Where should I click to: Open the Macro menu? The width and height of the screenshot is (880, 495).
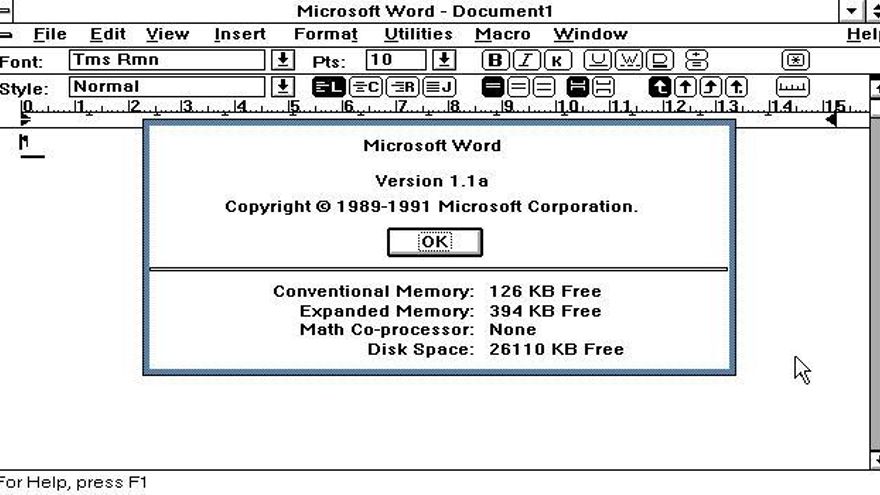point(502,35)
